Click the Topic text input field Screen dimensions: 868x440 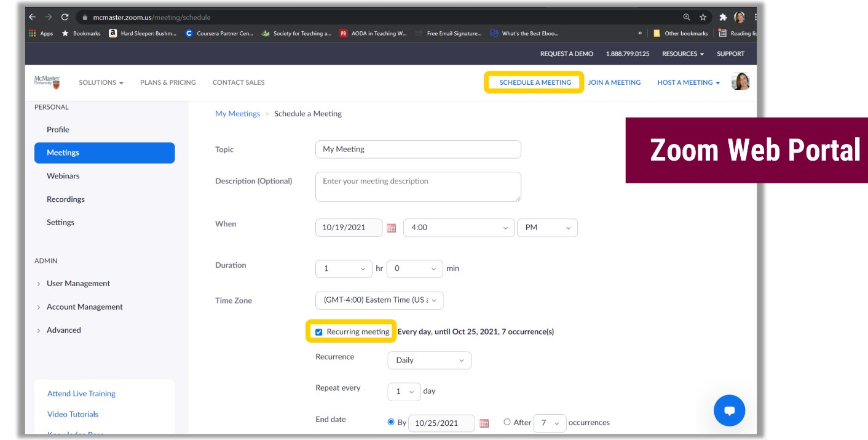[418, 150]
